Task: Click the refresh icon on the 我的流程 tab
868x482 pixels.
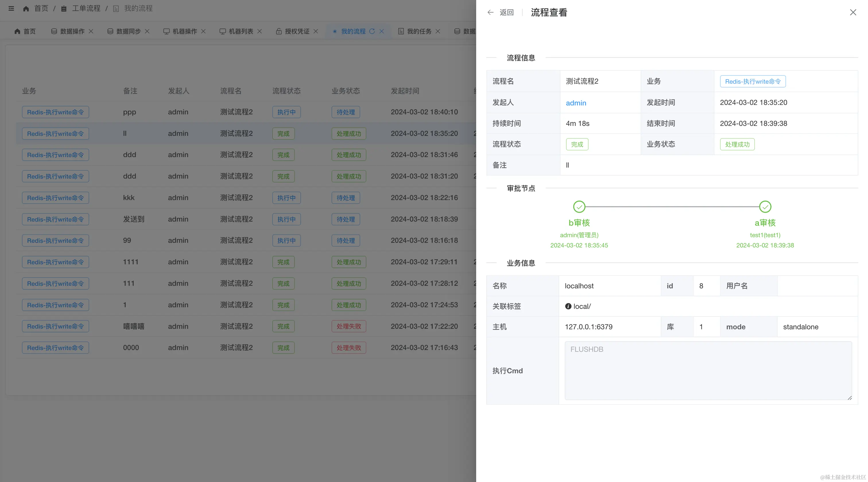Action: 372,31
